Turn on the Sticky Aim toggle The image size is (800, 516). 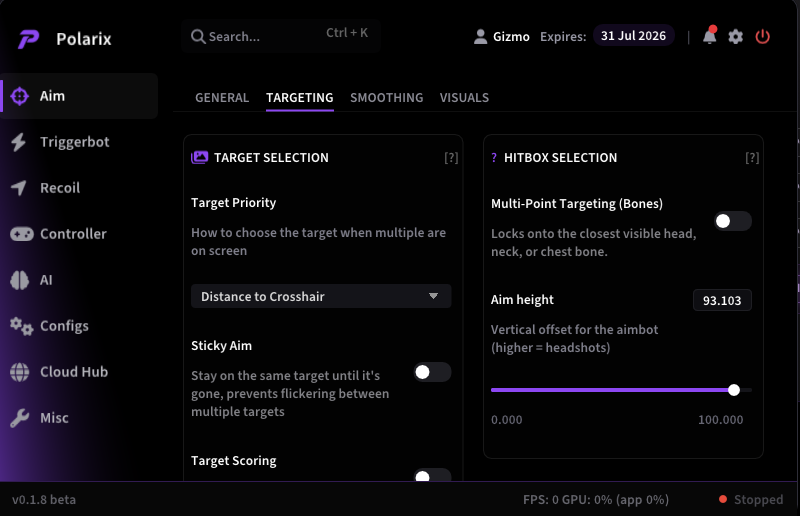pyautogui.click(x=432, y=372)
